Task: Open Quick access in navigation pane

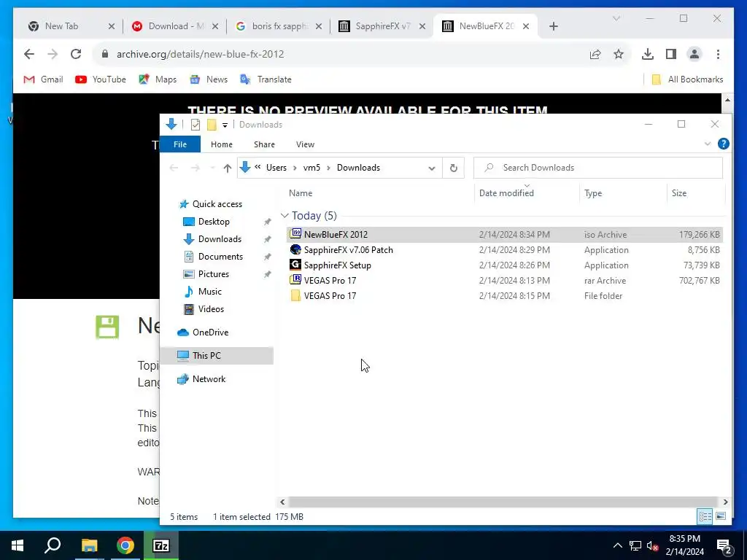Action: click(217, 204)
